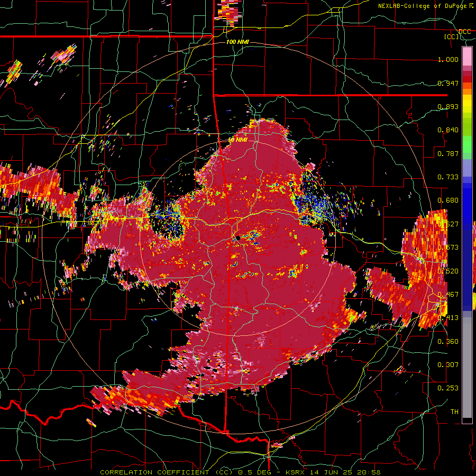Pick the yellow segment of the color bar

click(467, 104)
